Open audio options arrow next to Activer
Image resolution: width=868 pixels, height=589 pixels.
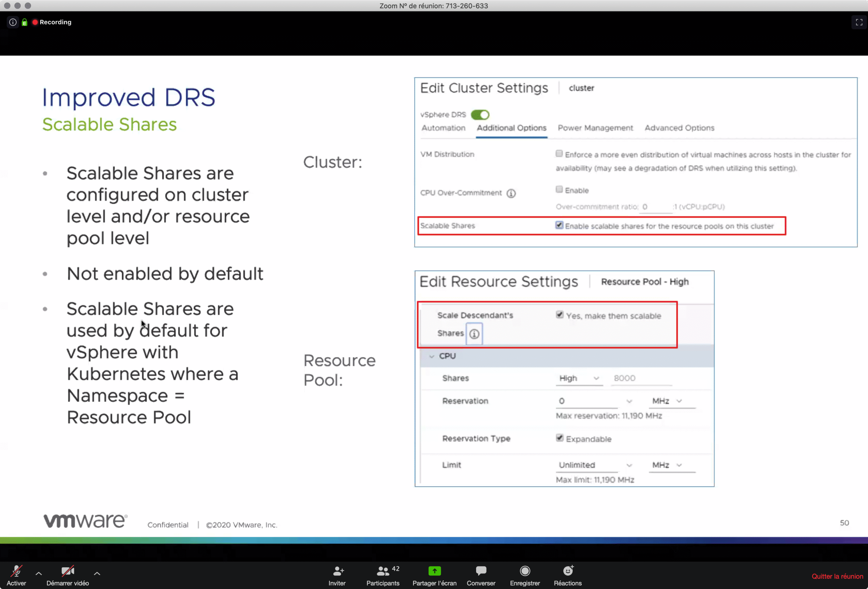[38, 574]
